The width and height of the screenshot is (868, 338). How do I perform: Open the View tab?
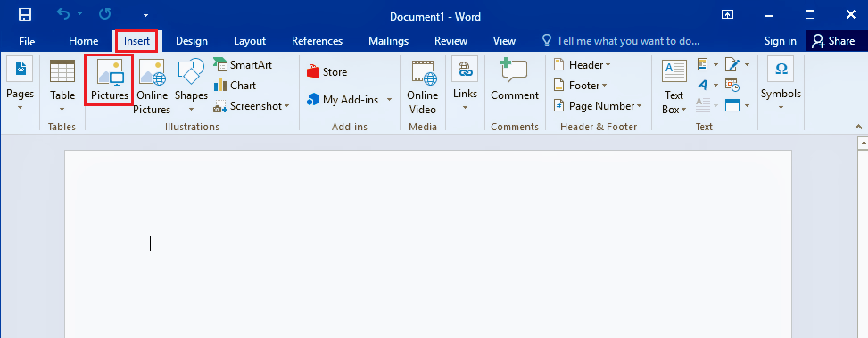504,41
